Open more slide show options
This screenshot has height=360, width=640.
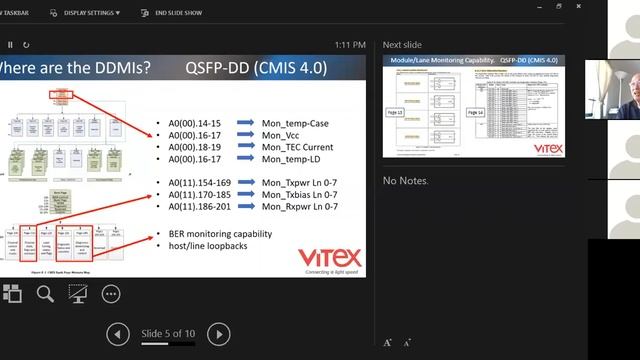tap(111, 294)
